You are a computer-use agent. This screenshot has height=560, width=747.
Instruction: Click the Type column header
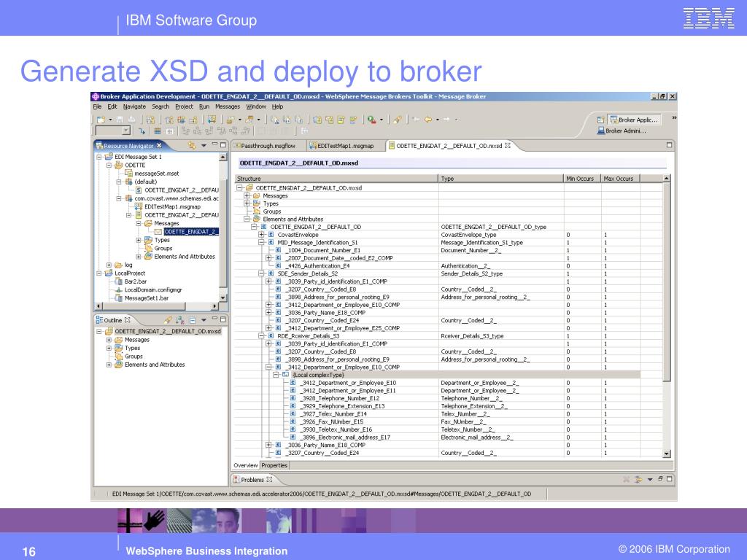click(x=500, y=179)
